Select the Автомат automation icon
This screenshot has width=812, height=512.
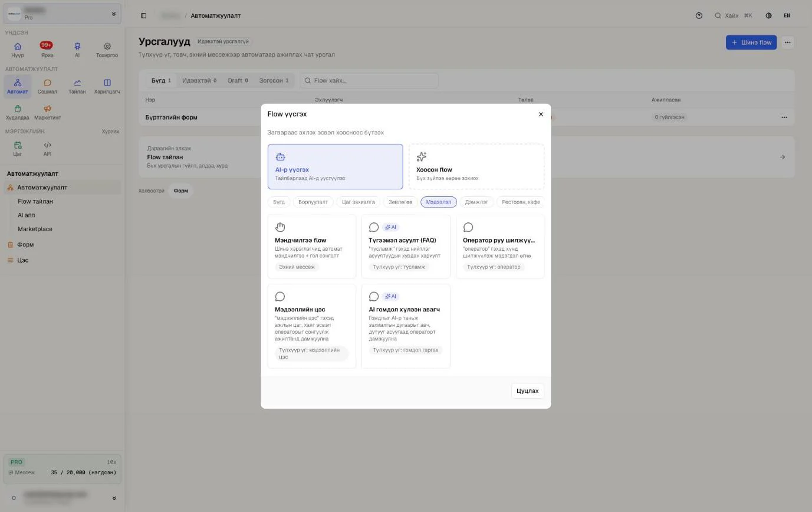[18, 86]
